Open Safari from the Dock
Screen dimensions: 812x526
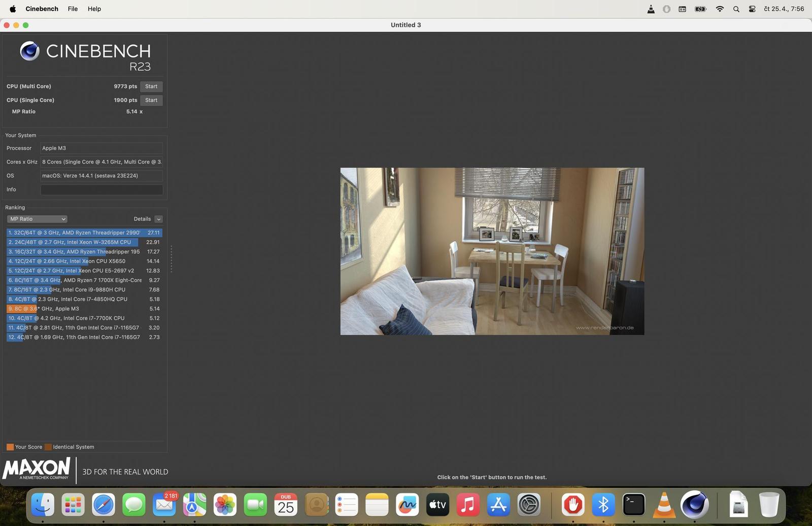pos(104,505)
